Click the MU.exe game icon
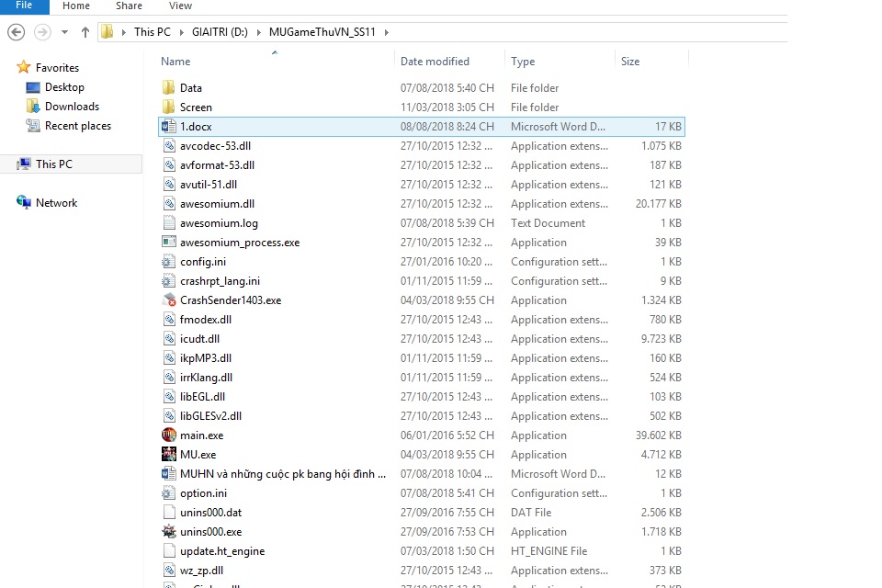882x588 pixels. 169,455
